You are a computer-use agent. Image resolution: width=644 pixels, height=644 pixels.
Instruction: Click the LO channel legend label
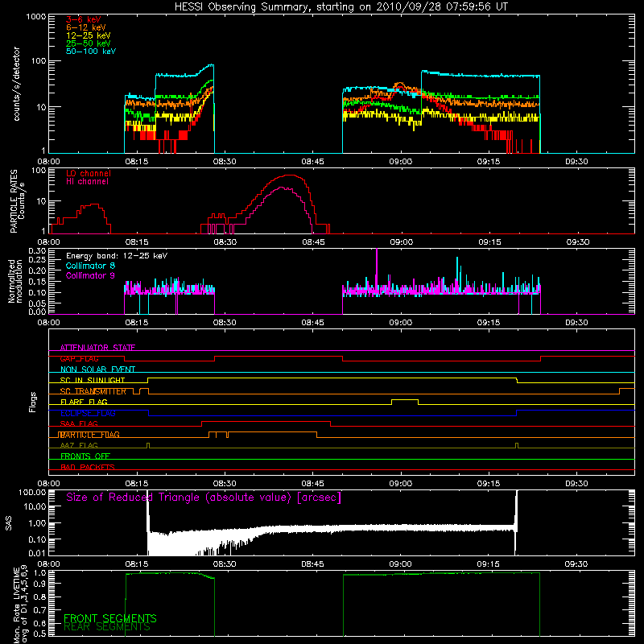tap(89, 173)
